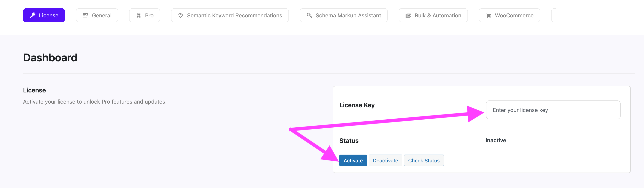Click the key icon on License tab

point(33,15)
